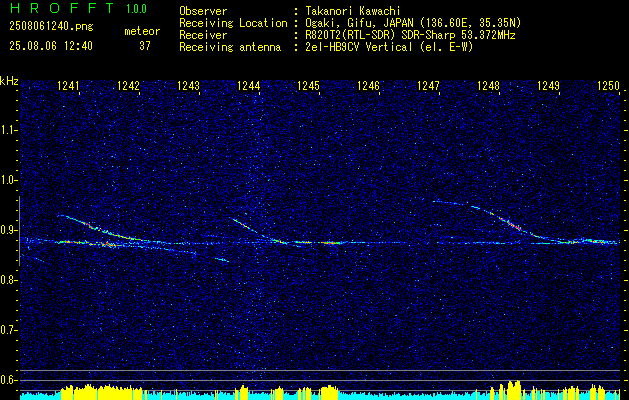629x400 pixels.
Task: Click the 1242 time axis marker
Action: click(128, 85)
